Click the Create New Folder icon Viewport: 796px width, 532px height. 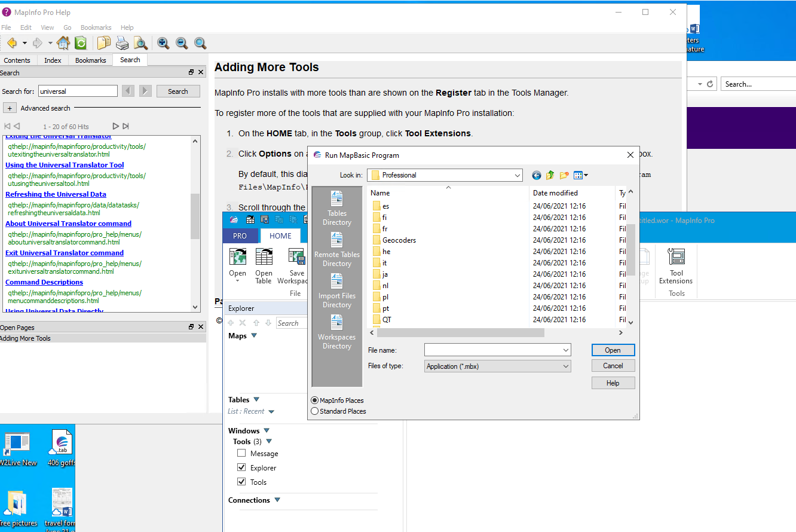click(564, 175)
